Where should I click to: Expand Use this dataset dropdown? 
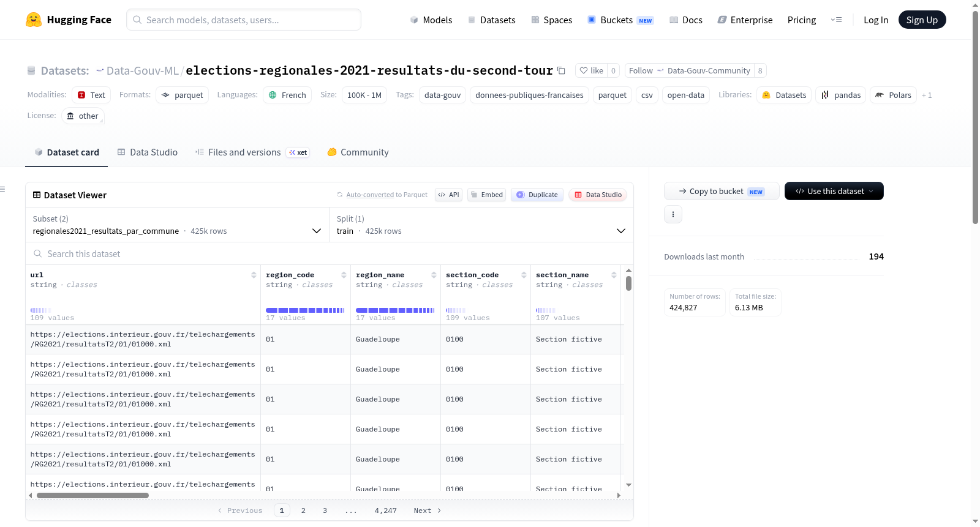(834, 191)
